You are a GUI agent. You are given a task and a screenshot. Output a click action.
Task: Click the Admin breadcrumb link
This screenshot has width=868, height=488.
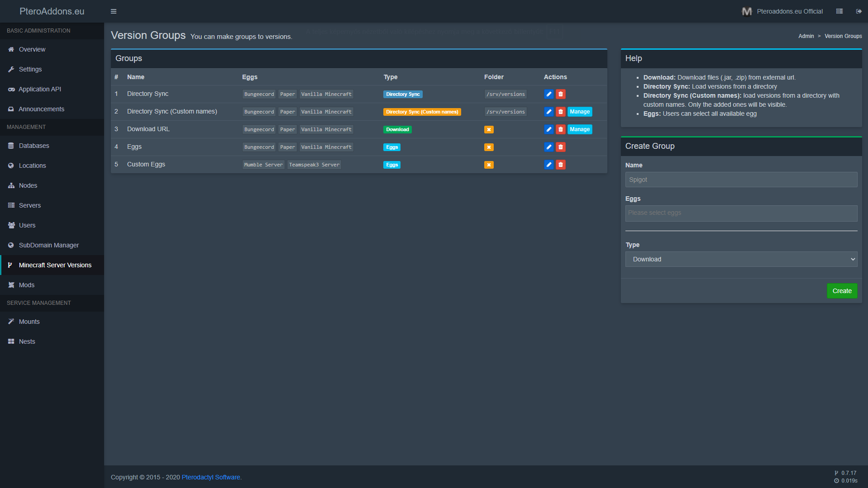(806, 36)
